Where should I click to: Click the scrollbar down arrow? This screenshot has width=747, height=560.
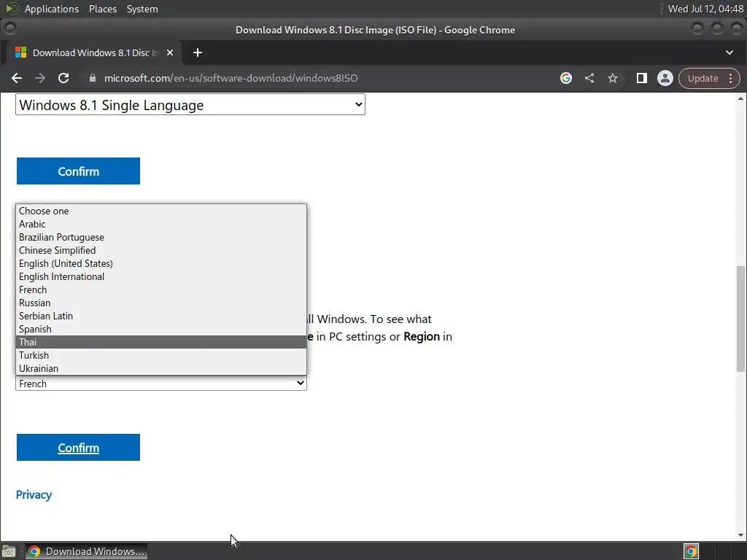tap(740, 535)
